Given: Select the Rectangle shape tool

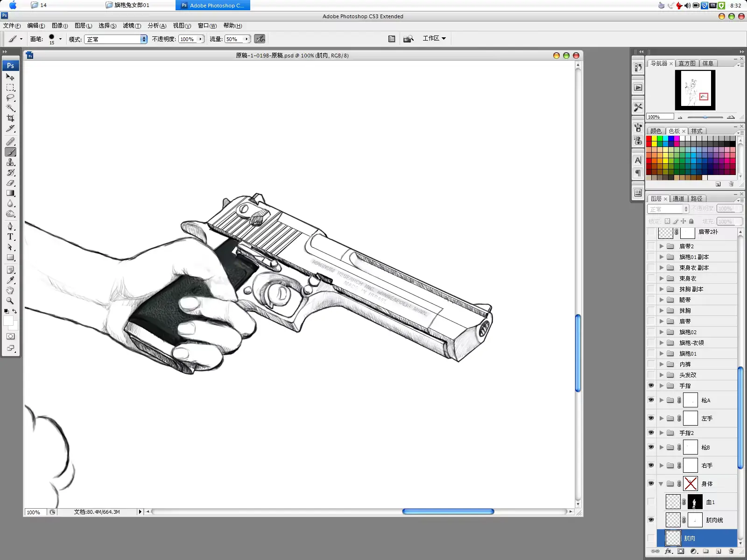Looking at the screenshot, I should [x=10, y=257].
